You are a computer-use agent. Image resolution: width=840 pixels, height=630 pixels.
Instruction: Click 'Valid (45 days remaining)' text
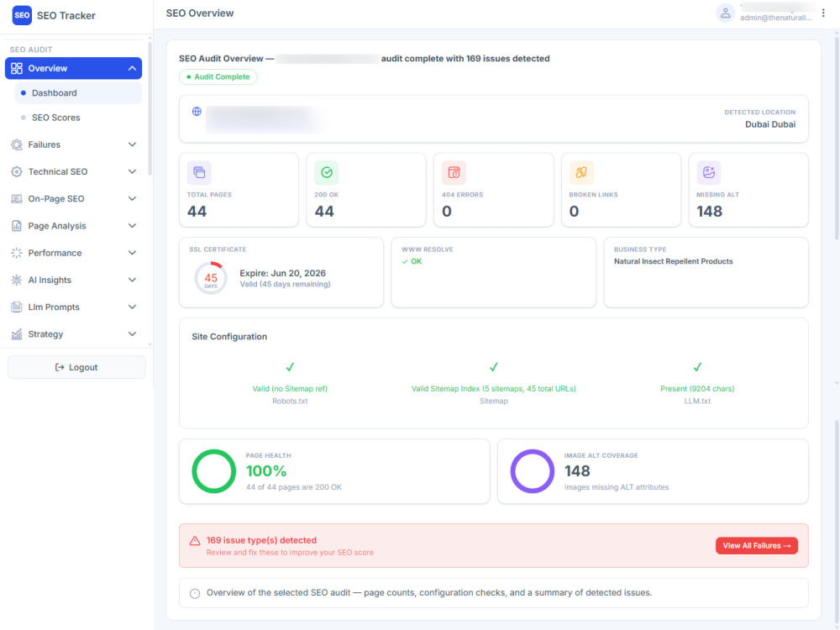coord(285,285)
